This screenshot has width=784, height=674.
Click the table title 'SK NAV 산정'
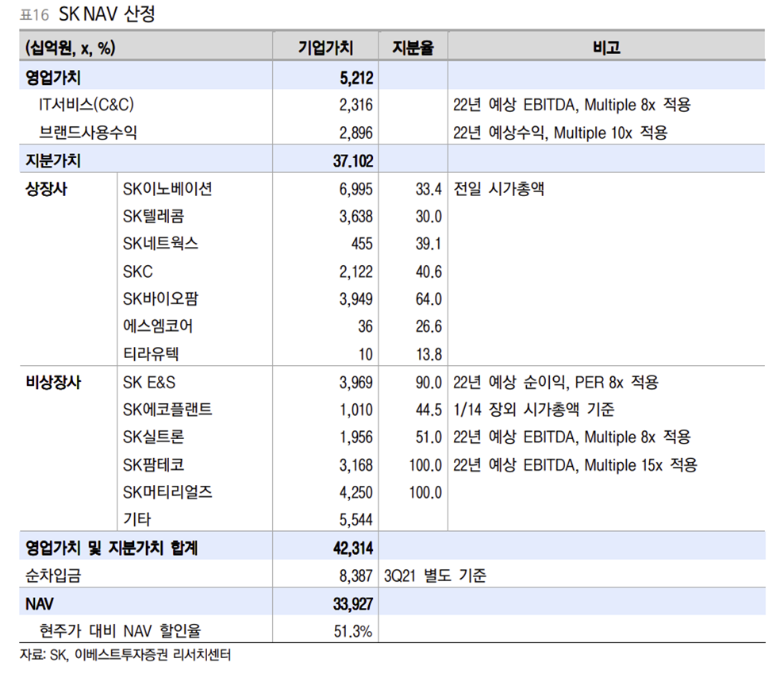(106, 14)
